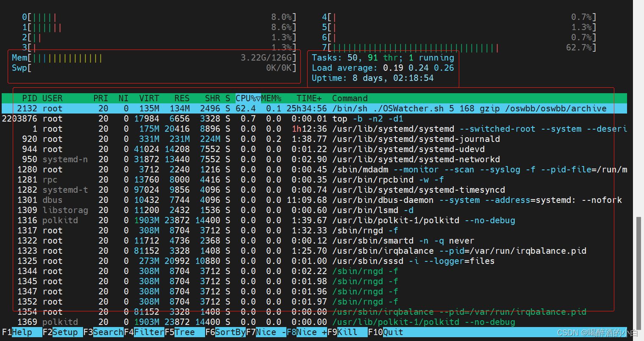Screen dimensions: 644x341
Task: Click the NI column header
Action: [123, 98]
